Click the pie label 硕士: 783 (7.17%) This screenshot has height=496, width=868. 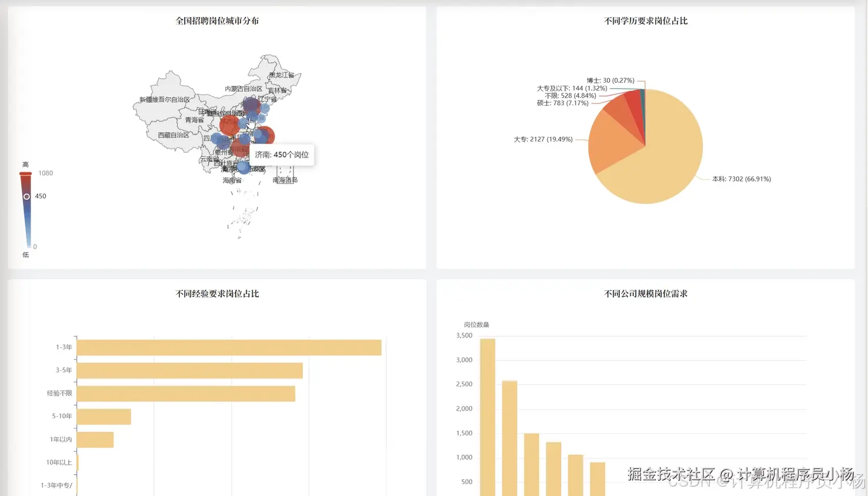click(x=562, y=103)
